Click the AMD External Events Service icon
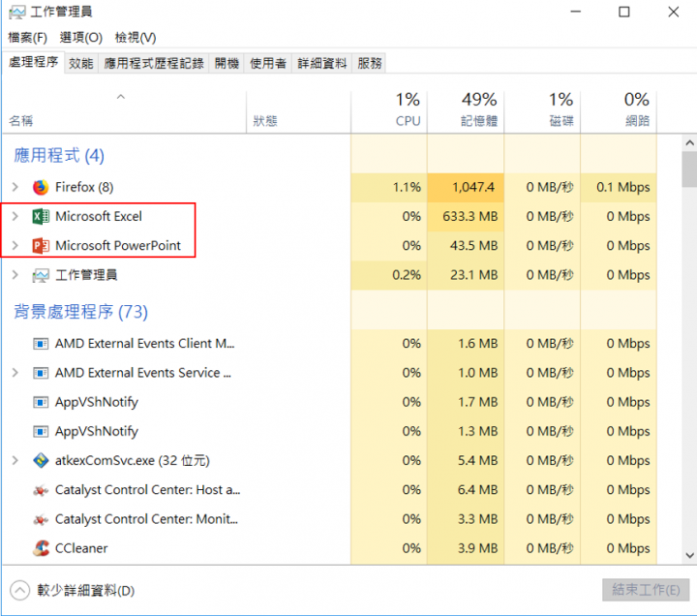The image size is (697, 616). coord(41,373)
